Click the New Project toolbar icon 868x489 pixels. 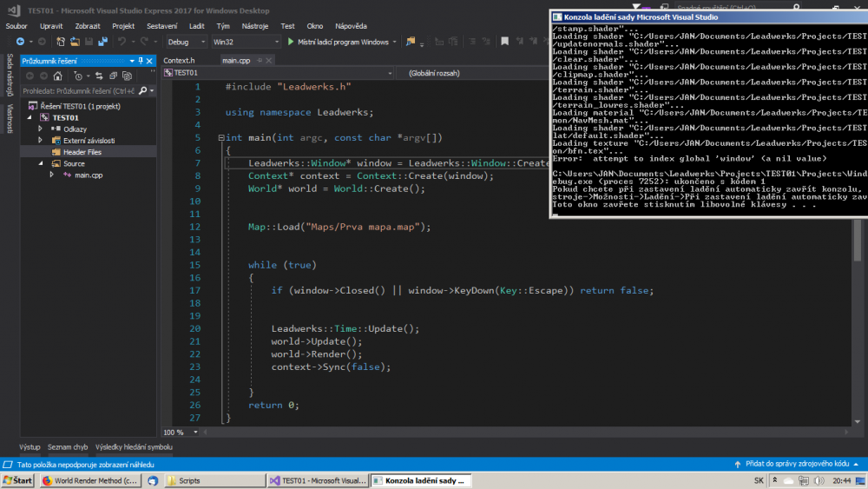[x=60, y=42]
